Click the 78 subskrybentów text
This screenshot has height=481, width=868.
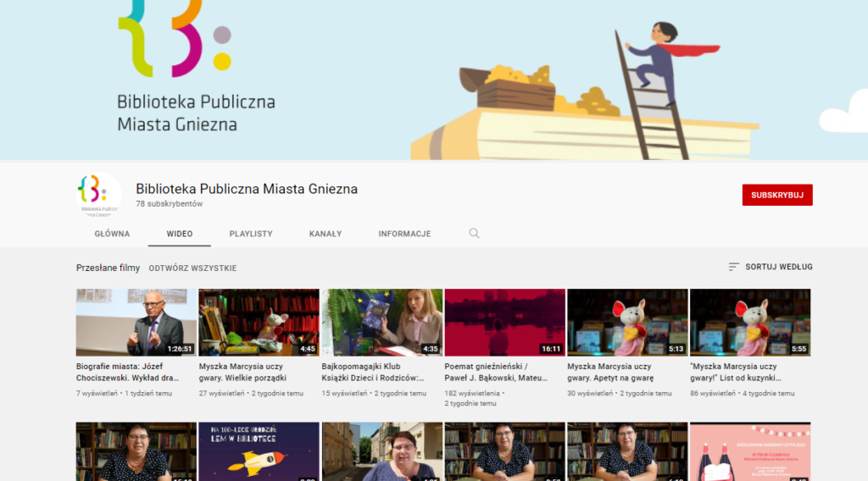tap(170, 204)
